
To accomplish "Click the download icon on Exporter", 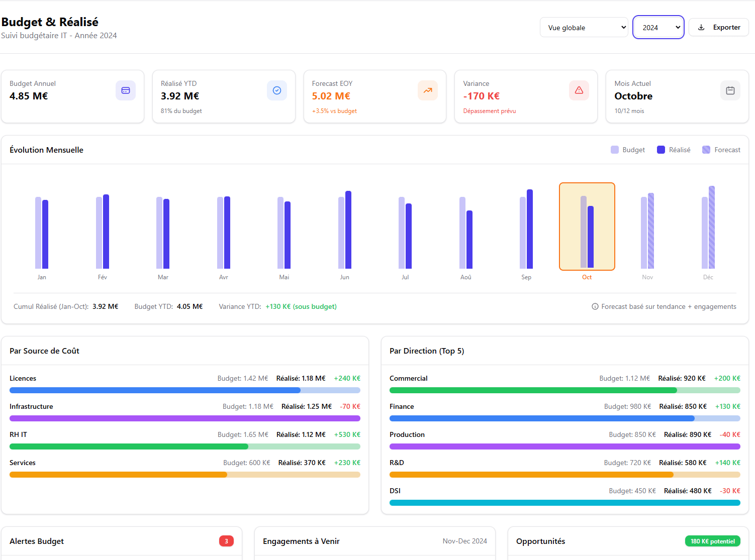I will 701,28.
